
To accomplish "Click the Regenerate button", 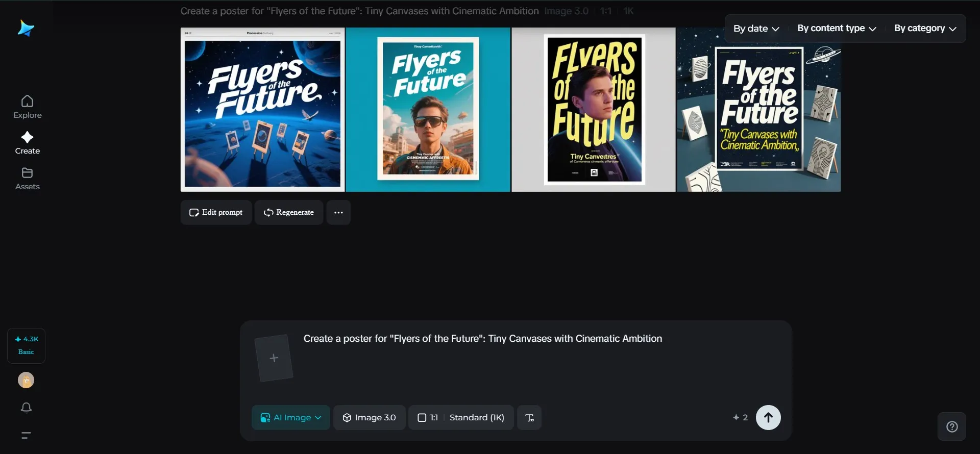I will (289, 212).
